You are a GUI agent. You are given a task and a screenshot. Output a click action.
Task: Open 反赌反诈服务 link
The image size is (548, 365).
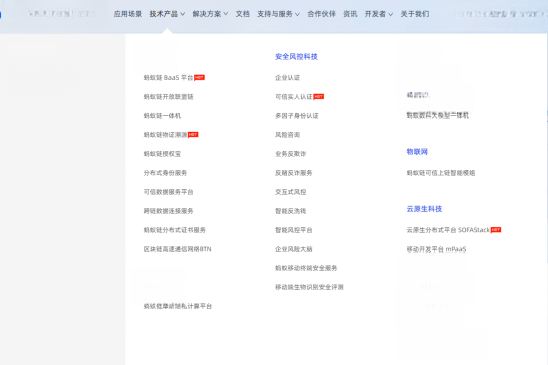294,173
